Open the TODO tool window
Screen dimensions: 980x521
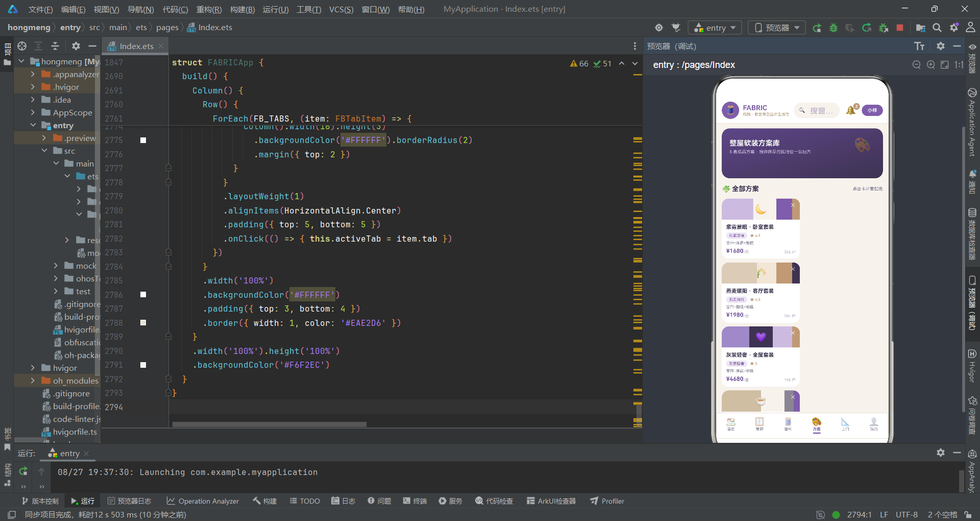(x=305, y=501)
